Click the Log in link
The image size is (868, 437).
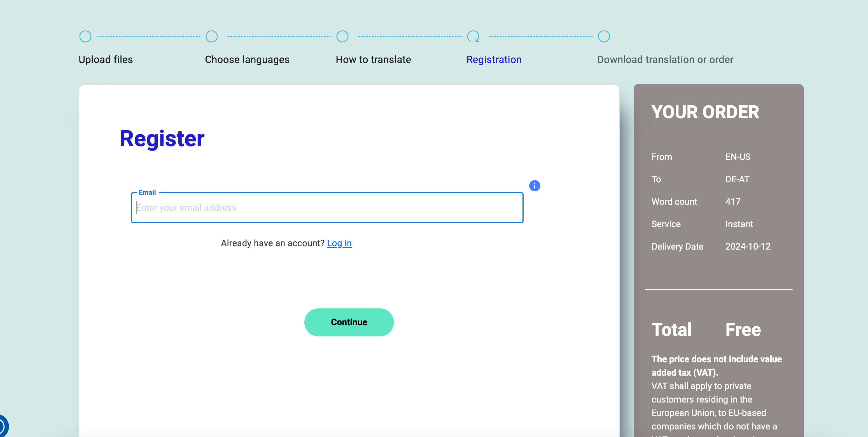pos(339,243)
